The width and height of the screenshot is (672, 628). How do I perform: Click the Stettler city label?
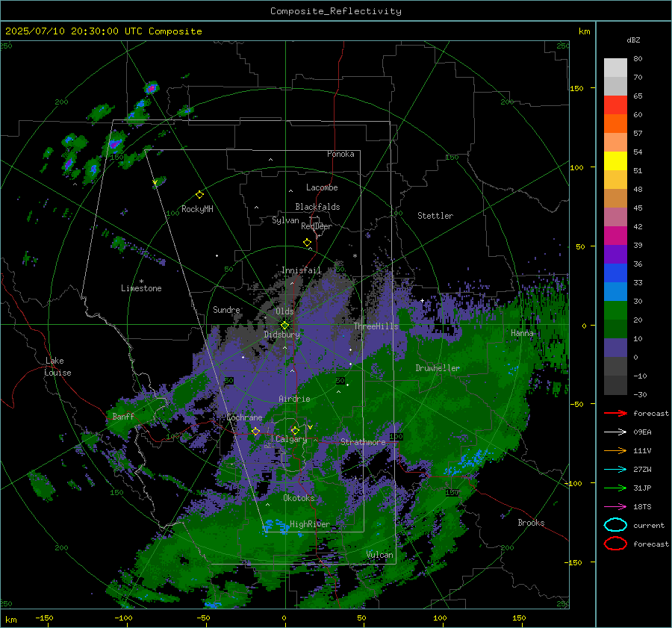click(435, 216)
